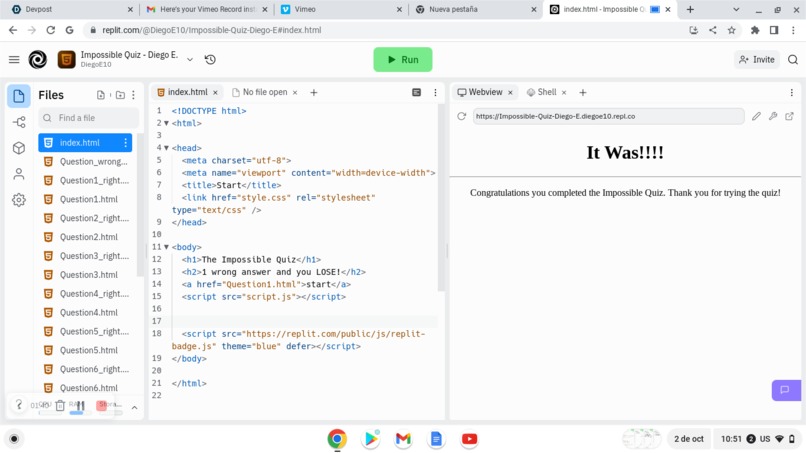Collapse the html tag on line 2
This screenshot has width=806, height=453.
(166, 123)
